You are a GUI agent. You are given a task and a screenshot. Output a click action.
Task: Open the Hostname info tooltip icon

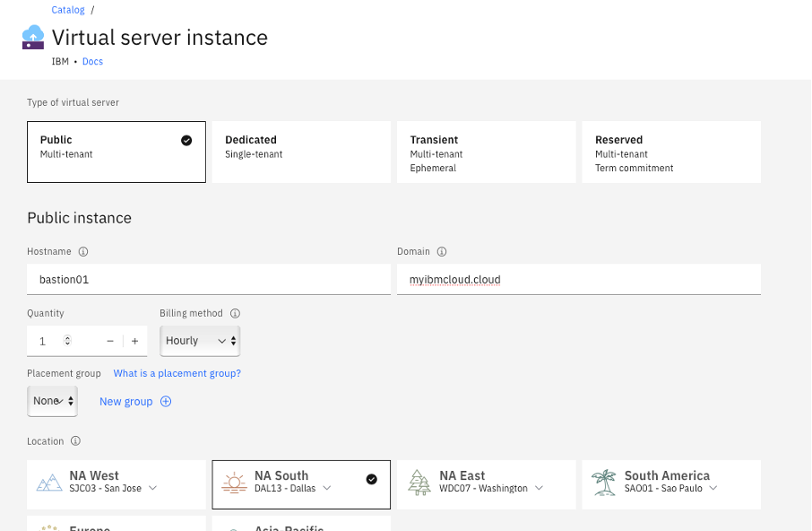click(x=82, y=252)
